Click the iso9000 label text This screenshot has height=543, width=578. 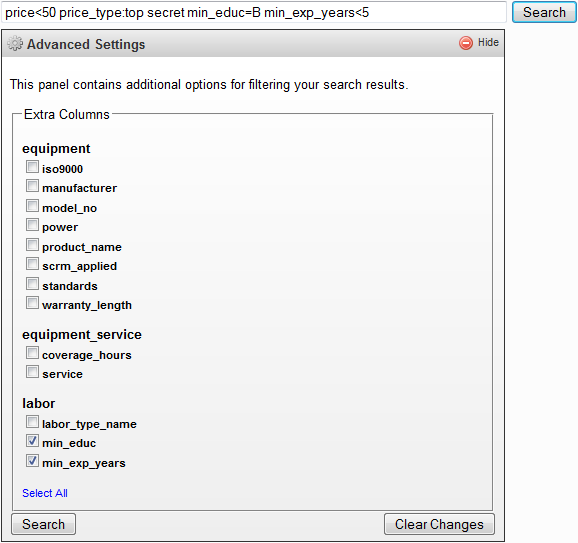pyautogui.click(x=63, y=169)
